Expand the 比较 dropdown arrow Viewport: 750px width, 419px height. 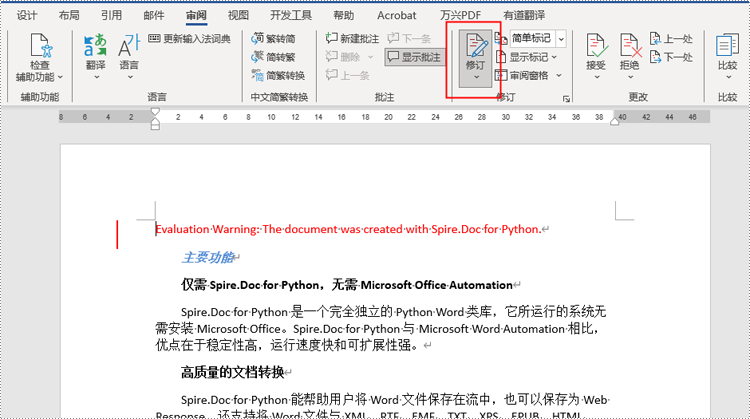tap(728, 77)
